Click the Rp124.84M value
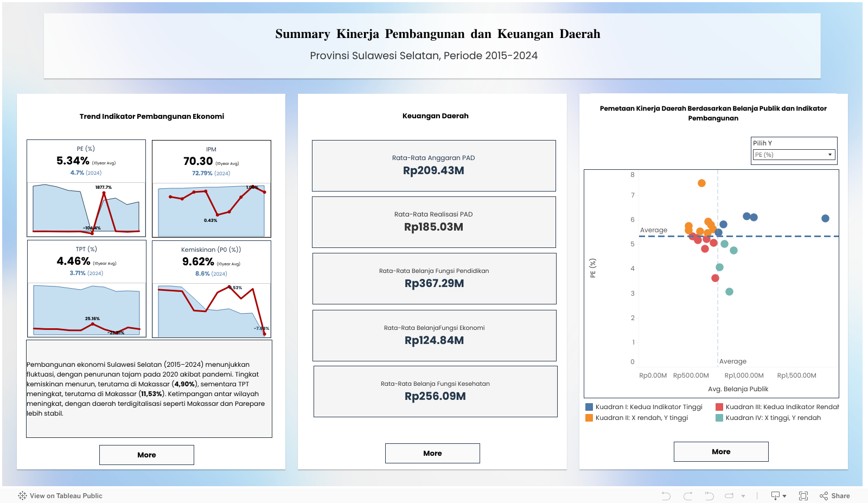 pos(434,340)
